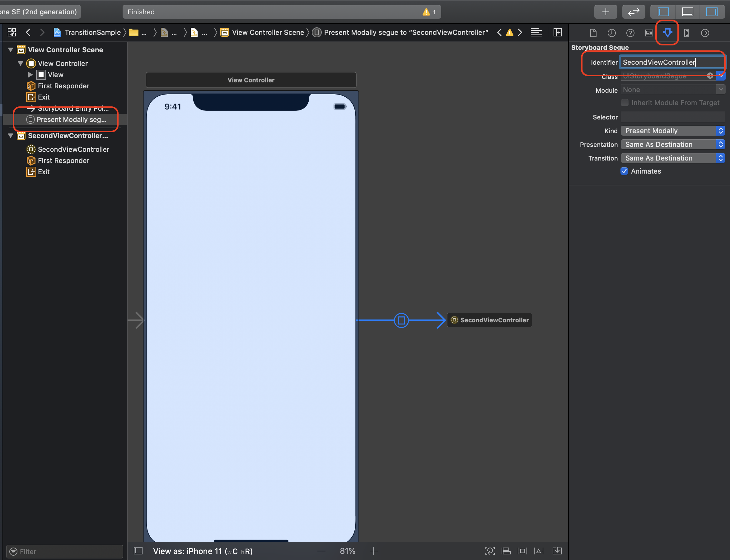Uncheck the Animates checkbox
Viewport: 730px width, 560px height.
[624, 171]
